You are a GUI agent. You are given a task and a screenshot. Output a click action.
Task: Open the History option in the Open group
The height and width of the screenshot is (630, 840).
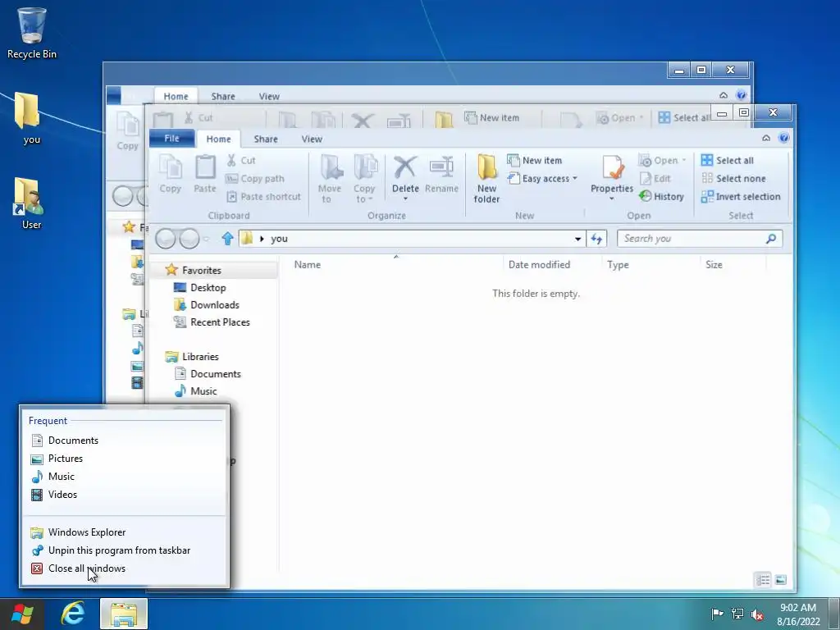point(662,197)
